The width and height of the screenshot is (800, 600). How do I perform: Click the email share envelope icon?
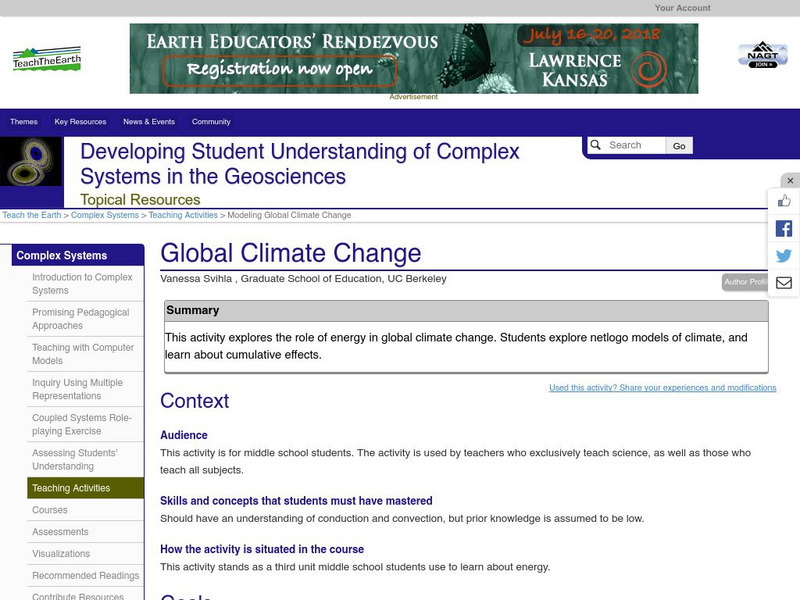click(784, 283)
